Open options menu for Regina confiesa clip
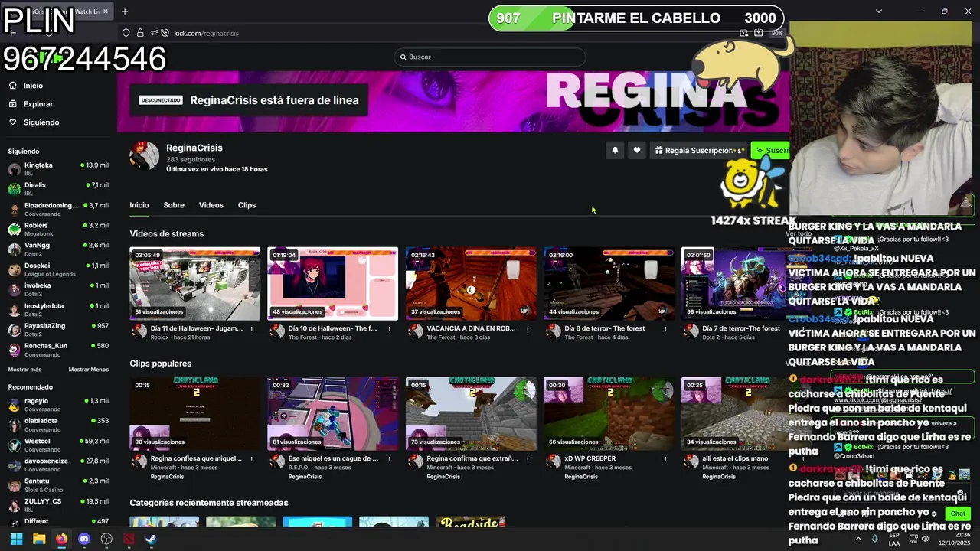Viewport: 980px width, 551px height. [251, 459]
